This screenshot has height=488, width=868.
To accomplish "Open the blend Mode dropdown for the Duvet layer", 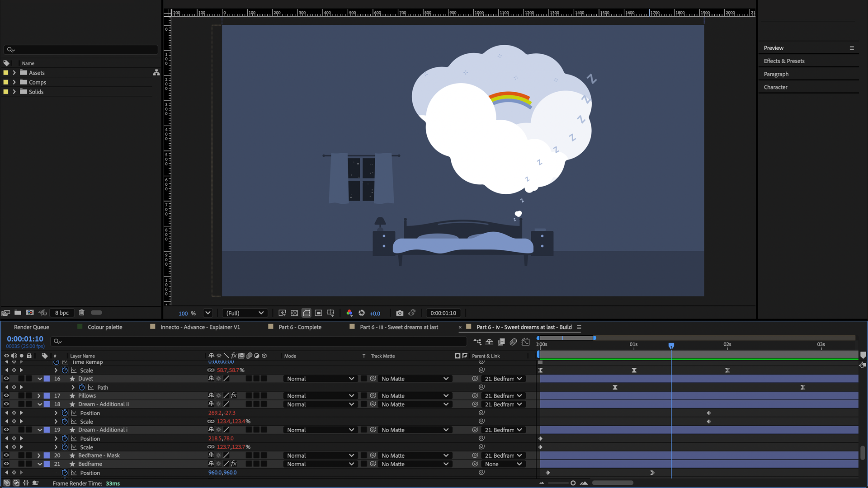I will click(x=320, y=379).
